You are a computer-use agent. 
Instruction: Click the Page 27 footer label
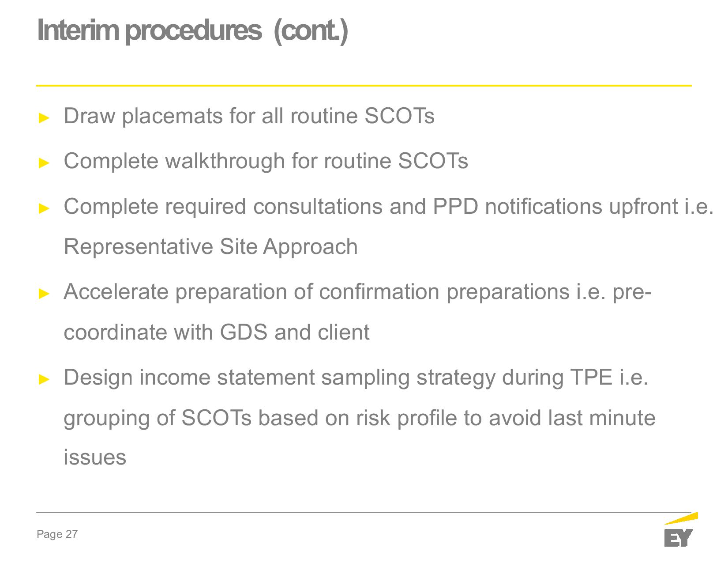click(x=57, y=534)
